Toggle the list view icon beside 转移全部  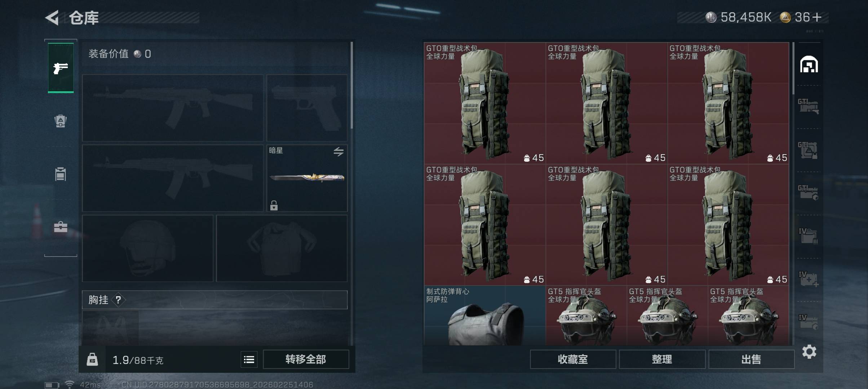point(249,359)
